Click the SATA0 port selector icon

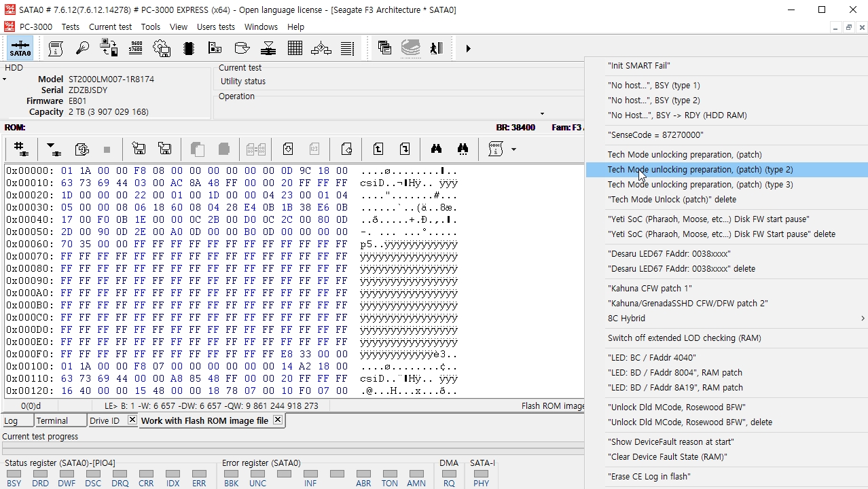click(x=20, y=48)
